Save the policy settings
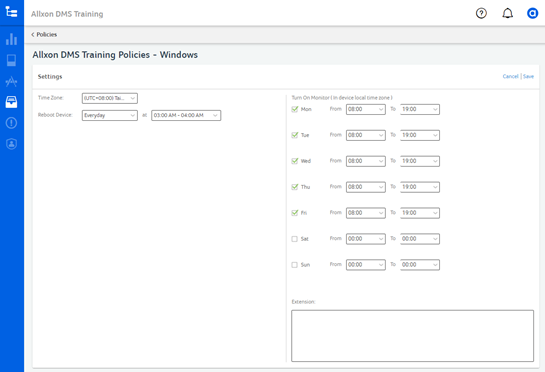Screen dimensions: 545x372 (x=528, y=76)
